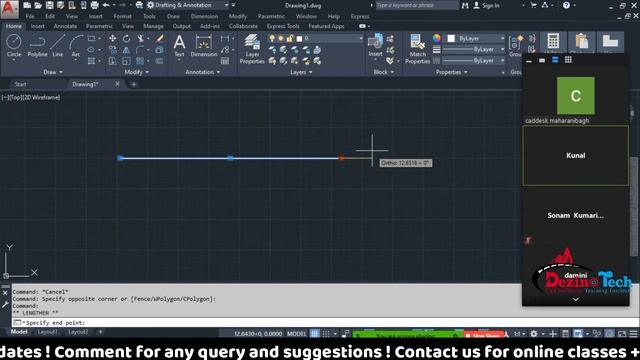Expand the Annotation panel

202,72
